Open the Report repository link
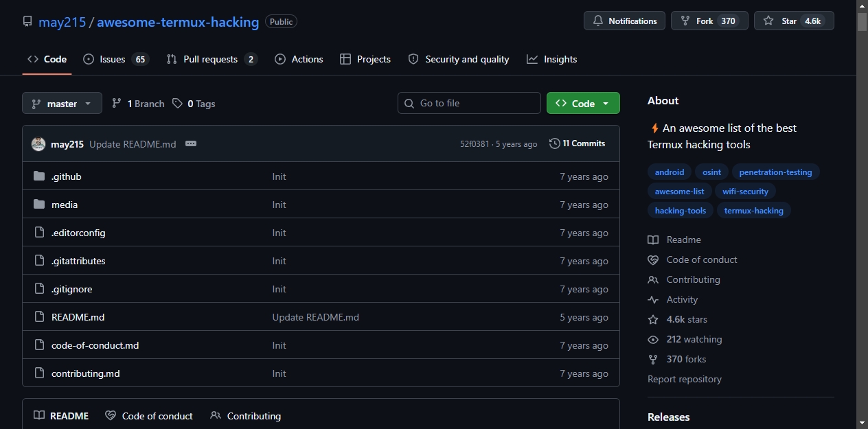 pyautogui.click(x=685, y=379)
